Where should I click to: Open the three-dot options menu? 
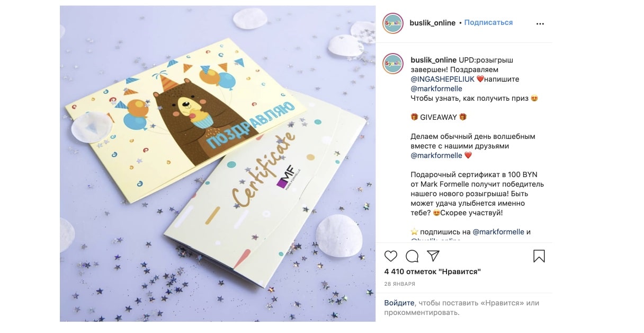[540, 23]
